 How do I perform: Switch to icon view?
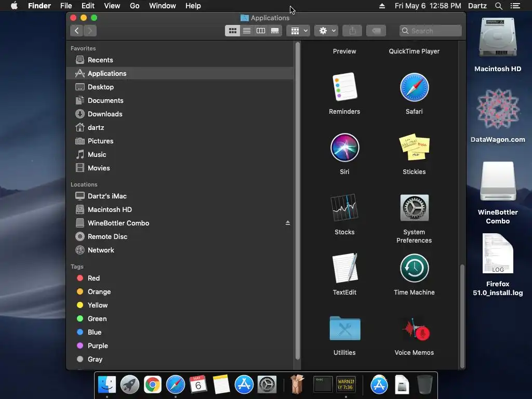tap(232, 31)
